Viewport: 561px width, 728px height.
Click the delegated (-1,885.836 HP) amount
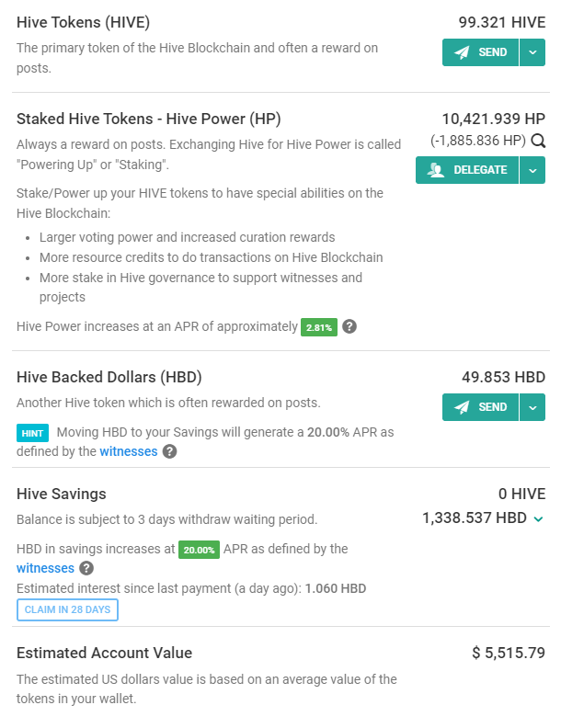tap(478, 141)
